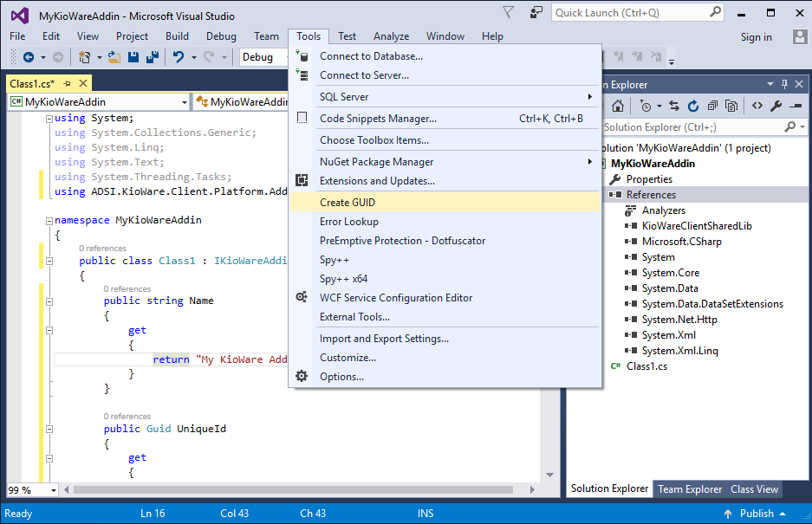The width and height of the screenshot is (812, 524).
Task: Open the notifications flag in title bar
Action: pyautogui.click(x=509, y=12)
